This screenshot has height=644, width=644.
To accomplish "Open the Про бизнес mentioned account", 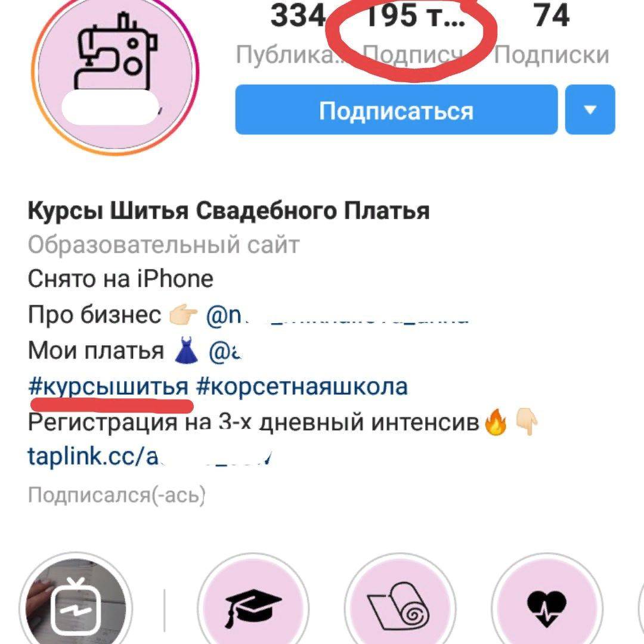I will point(337,315).
